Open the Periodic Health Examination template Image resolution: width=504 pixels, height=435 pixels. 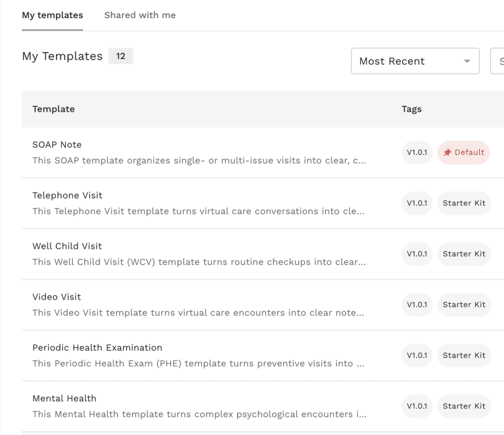pyautogui.click(x=97, y=348)
